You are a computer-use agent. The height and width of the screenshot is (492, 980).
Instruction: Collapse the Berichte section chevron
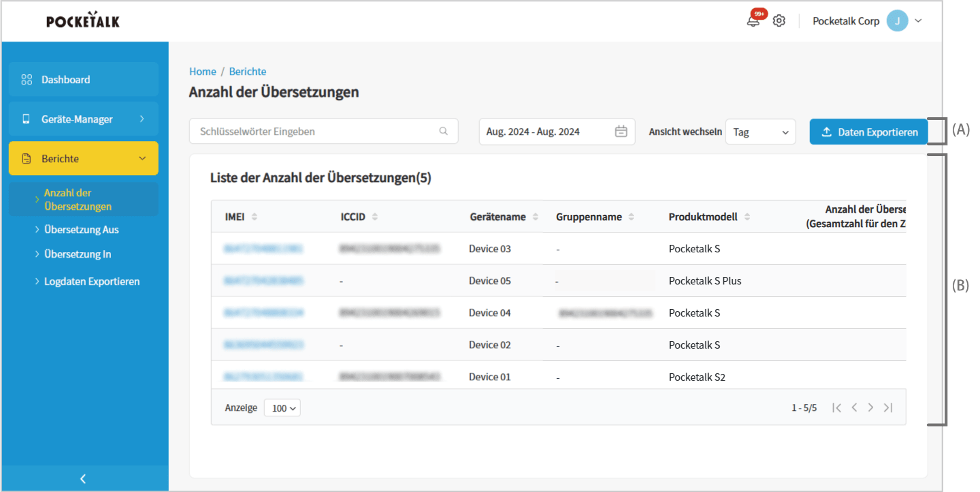142,159
